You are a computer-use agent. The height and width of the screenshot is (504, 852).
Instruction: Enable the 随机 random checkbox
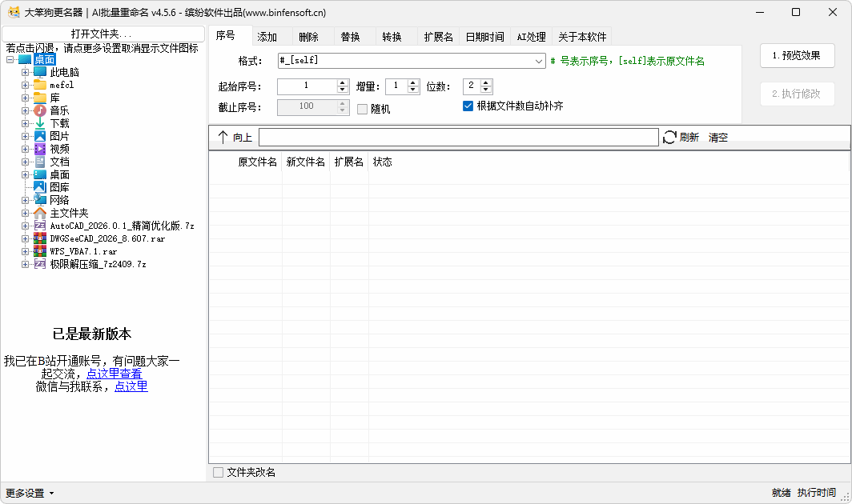363,109
